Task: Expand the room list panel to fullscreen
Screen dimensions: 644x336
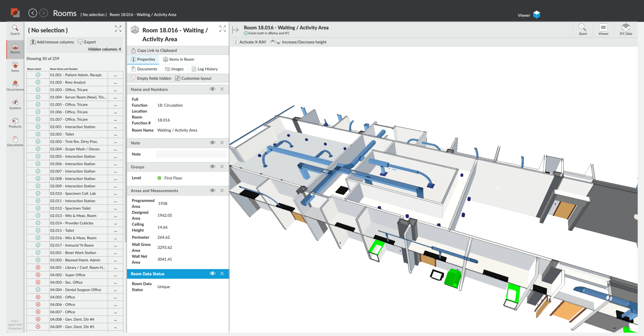Action: (118, 29)
